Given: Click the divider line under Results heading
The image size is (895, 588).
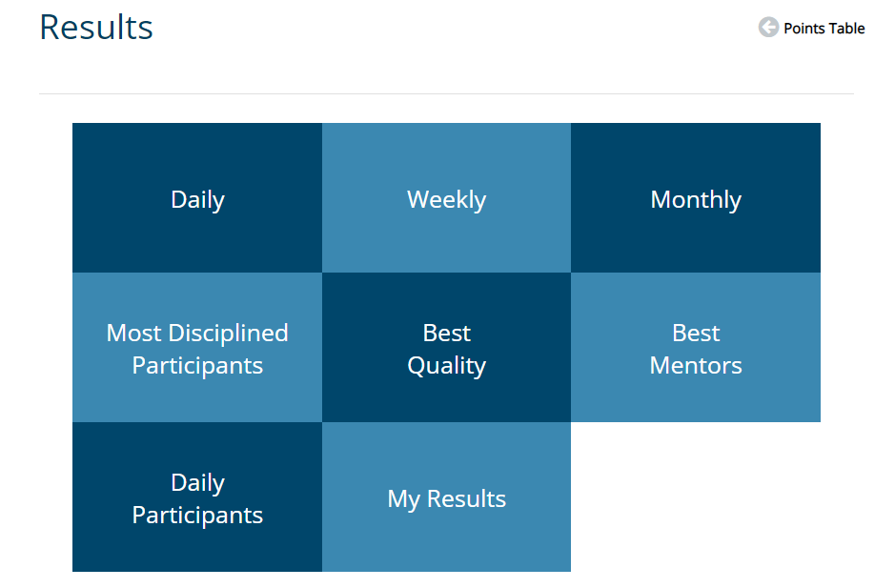Looking at the screenshot, I should (446, 93).
